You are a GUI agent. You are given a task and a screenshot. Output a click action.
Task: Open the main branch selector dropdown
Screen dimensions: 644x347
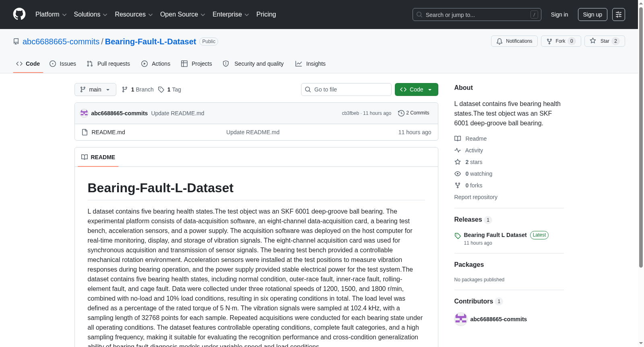[x=95, y=89]
